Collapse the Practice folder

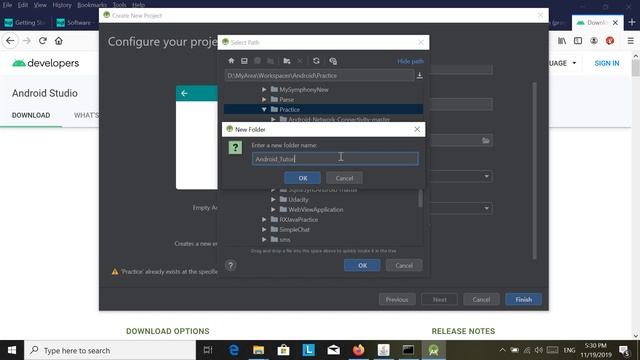[264, 109]
